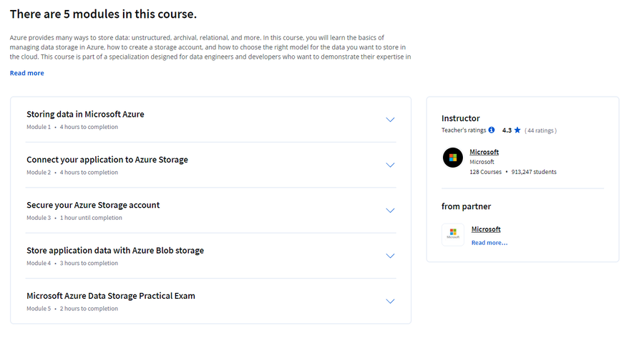Click the Instructor heading
Viewport: 644px width, 341px height.
(x=460, y=118)
